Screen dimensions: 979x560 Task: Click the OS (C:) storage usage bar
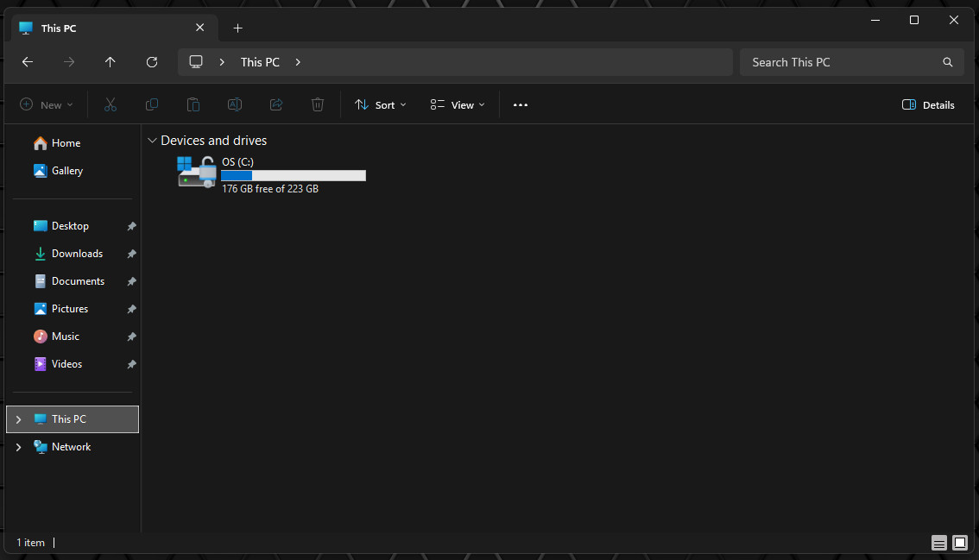point(294,176)
